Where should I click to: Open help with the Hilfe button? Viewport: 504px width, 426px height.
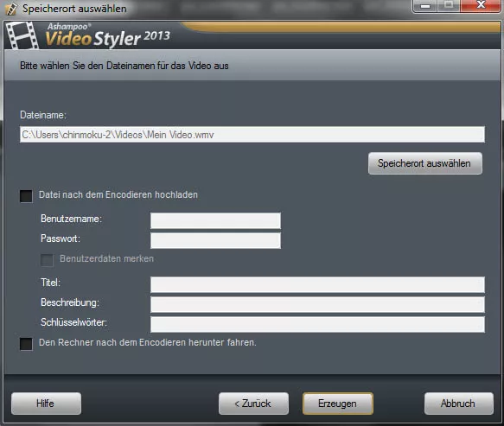click(46, 404)
